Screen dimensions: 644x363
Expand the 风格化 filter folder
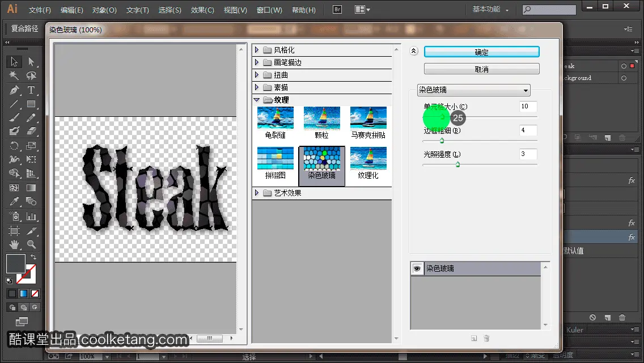pos(257,50)
